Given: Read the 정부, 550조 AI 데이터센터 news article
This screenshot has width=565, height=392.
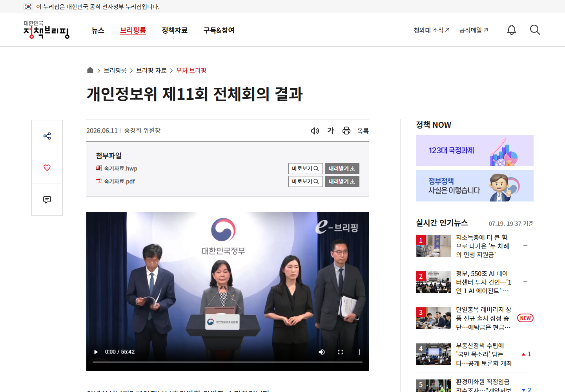Looking at the screenshot, I should pos(483,282).
